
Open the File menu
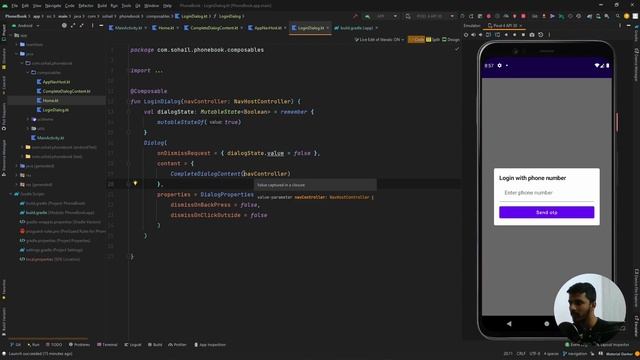point(15,6)
